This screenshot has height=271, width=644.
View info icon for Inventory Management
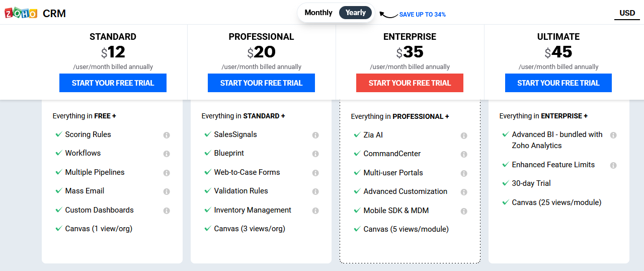(315, 211)
